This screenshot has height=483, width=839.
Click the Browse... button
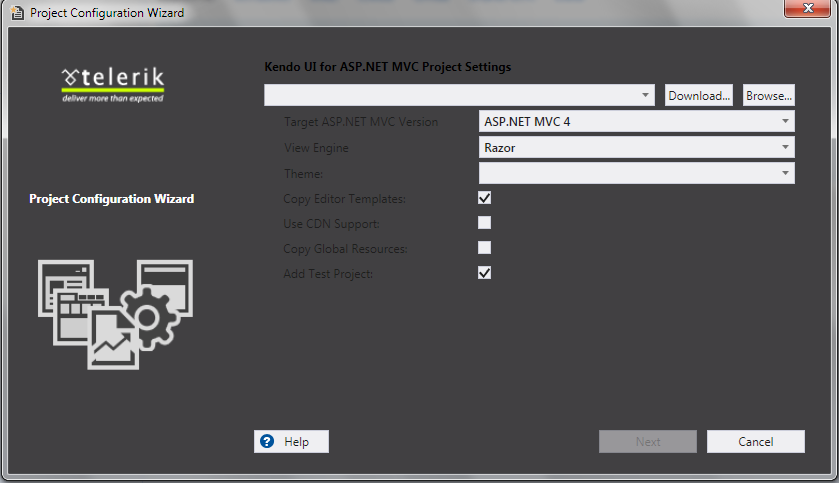[x=768, y=95]
